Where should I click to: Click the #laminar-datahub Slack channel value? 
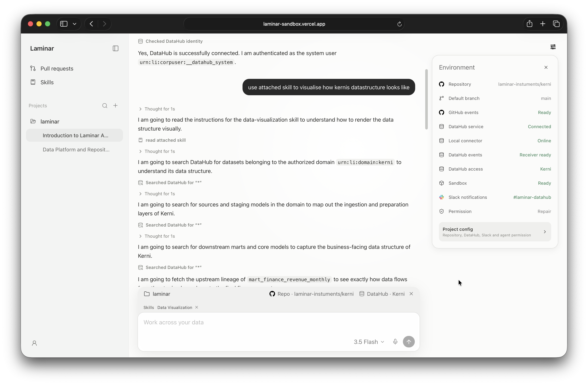point(532,197)
